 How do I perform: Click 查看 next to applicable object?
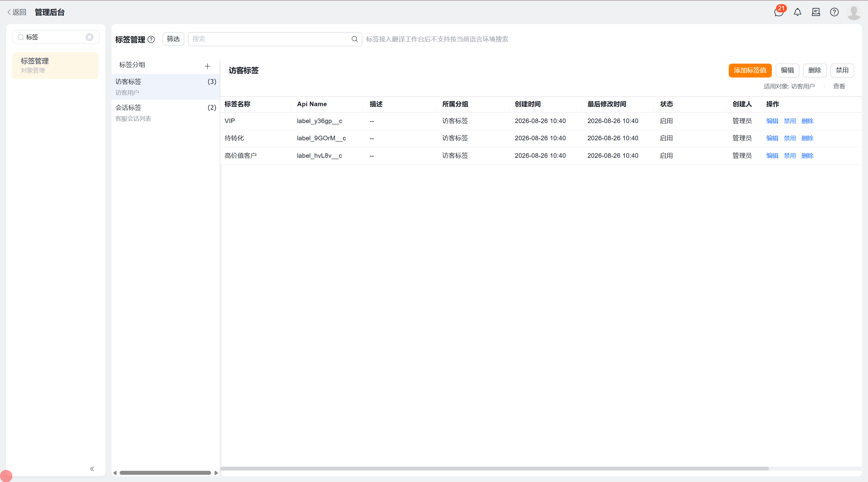click(839, 86)
